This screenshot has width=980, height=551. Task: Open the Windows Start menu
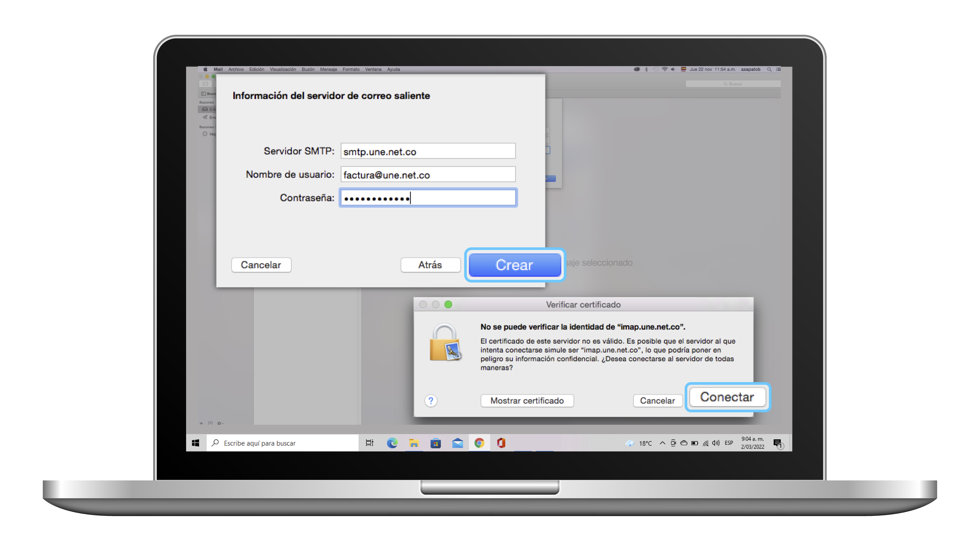[x=195, y=443]
